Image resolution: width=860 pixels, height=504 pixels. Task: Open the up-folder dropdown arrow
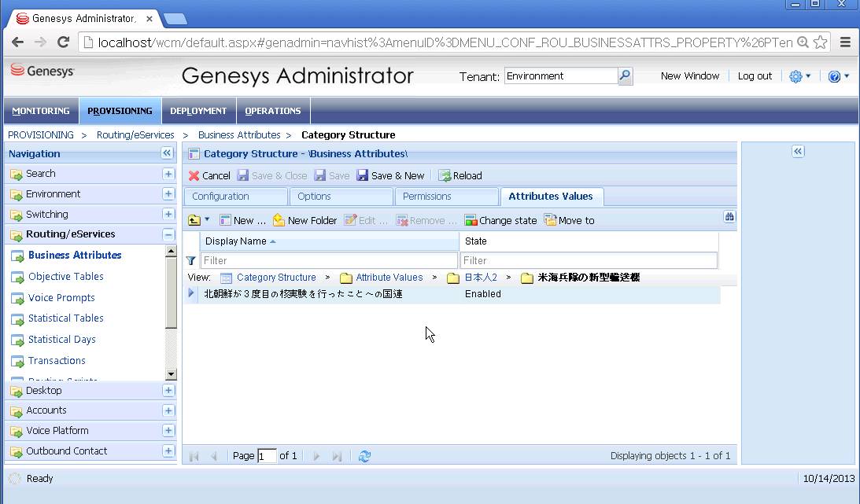207,220
